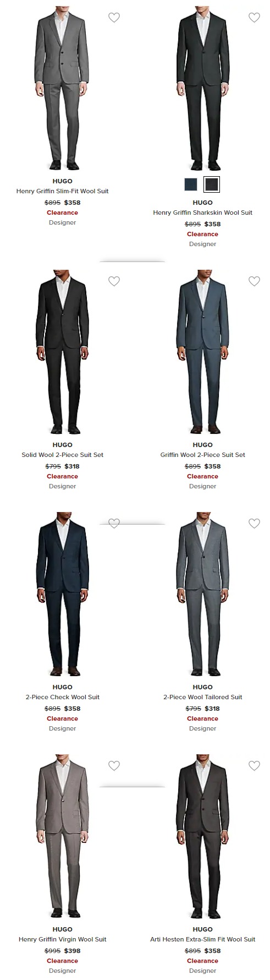
Task: Click Solid Wool 2-Piece Suit Set title
Action: coord(62,455)
